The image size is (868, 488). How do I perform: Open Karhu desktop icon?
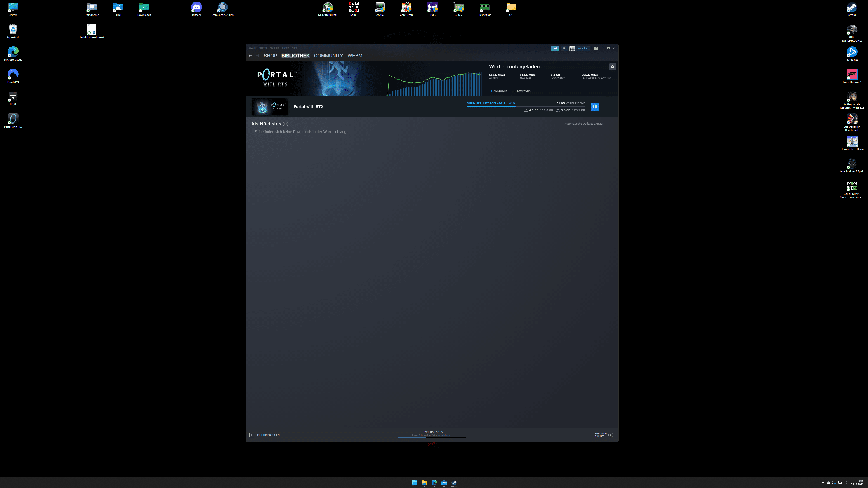coord(354,9)
